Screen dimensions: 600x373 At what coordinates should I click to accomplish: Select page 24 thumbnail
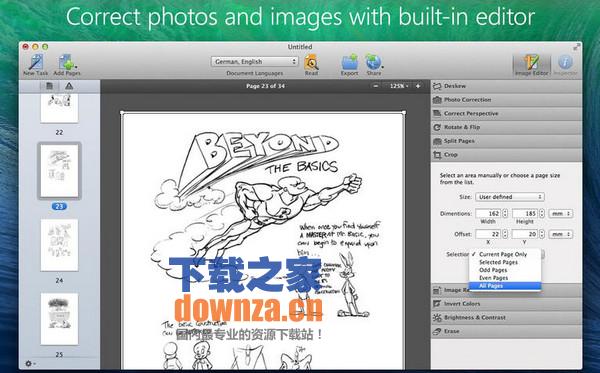tap(59, 245)
